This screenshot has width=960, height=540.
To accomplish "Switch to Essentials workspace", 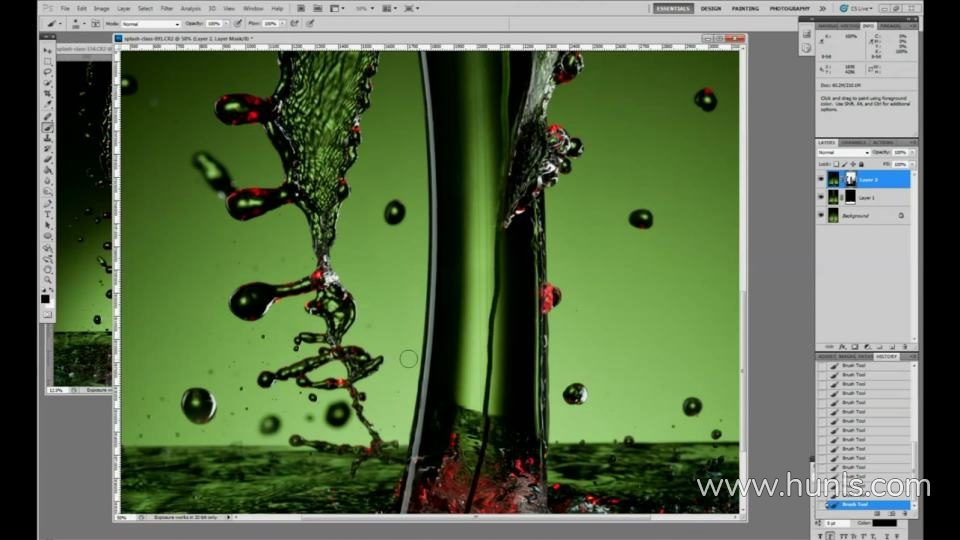I will coord(673,9).
